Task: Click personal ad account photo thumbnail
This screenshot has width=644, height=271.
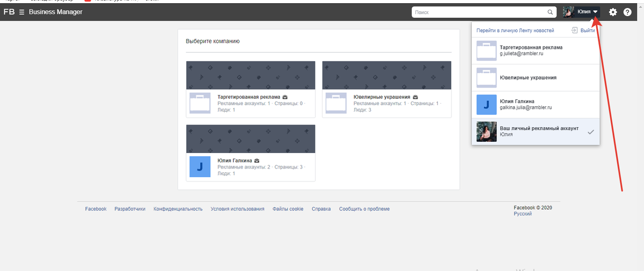Action: 487,131
